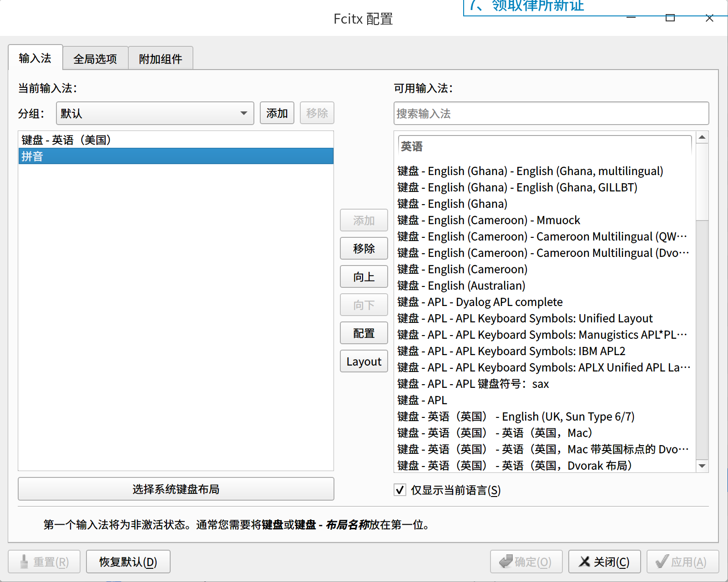Open 配置 for selected input method
This screenshot has width=728, height=582.
click(364, 333)
